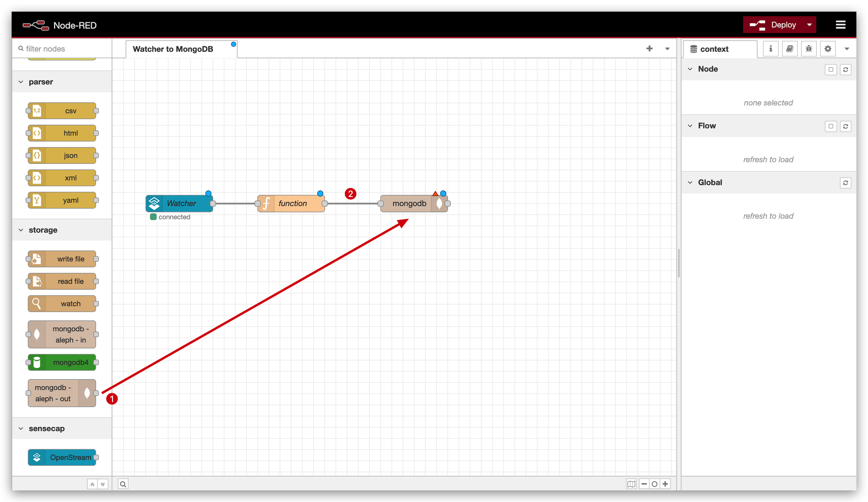Select the OpenStream sensecap node

[x=62, y=457]
